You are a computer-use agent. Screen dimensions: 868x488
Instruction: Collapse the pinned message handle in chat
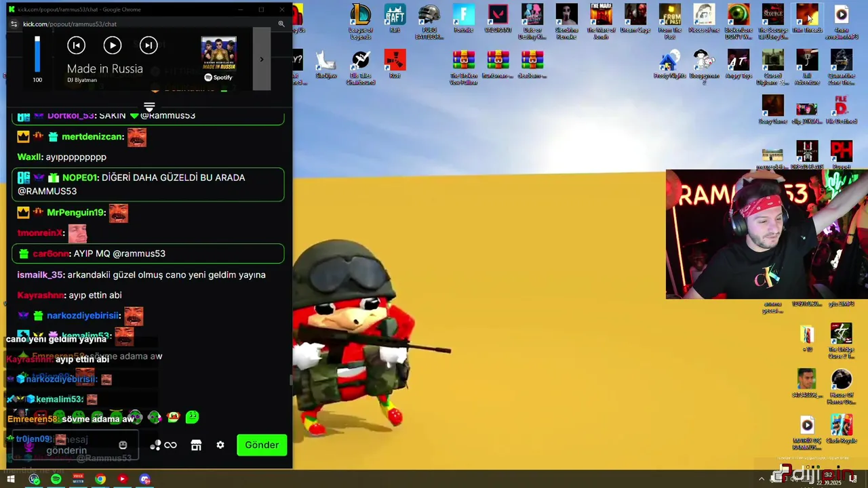[x=149, y=106]
